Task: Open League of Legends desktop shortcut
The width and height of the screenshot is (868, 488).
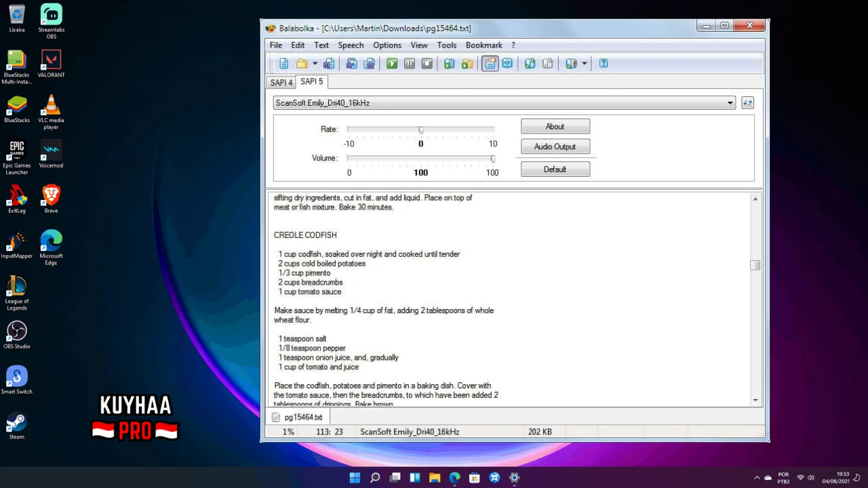Action: tap(17, 293)
